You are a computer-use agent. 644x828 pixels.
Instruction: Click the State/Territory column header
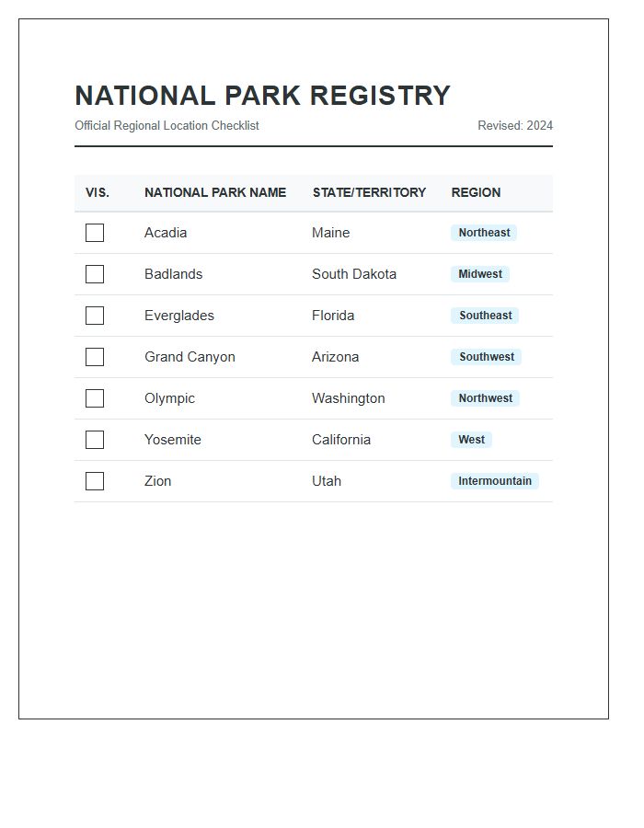pos(370,193)
